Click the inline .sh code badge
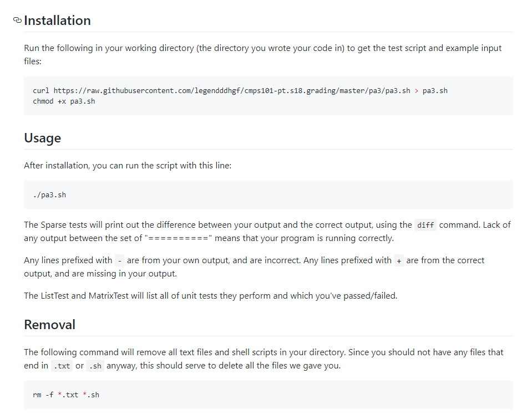 (x=95, y=366)
